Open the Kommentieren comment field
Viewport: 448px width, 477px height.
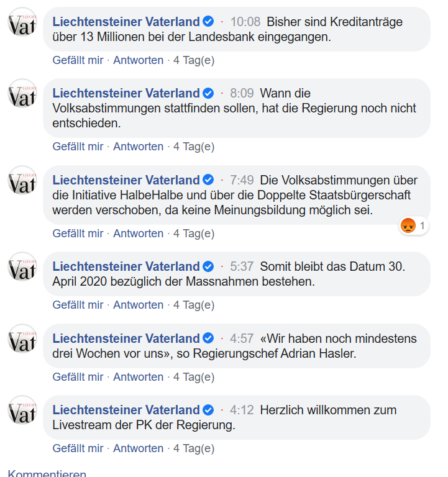[x=47, y=474]
